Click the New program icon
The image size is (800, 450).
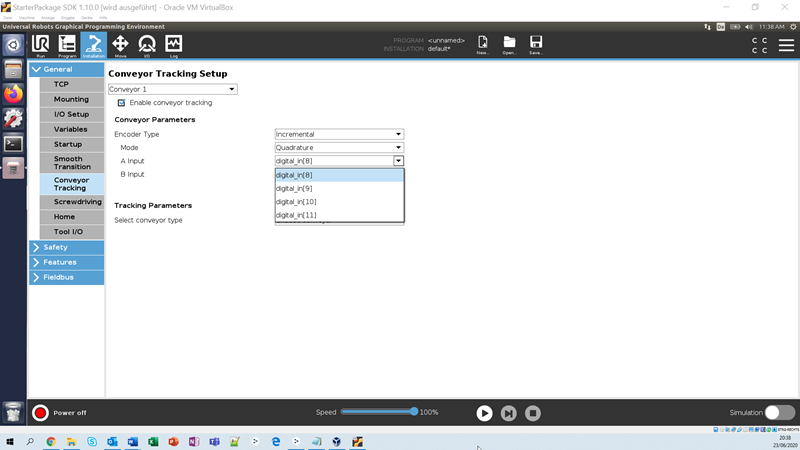click(483, 45)
